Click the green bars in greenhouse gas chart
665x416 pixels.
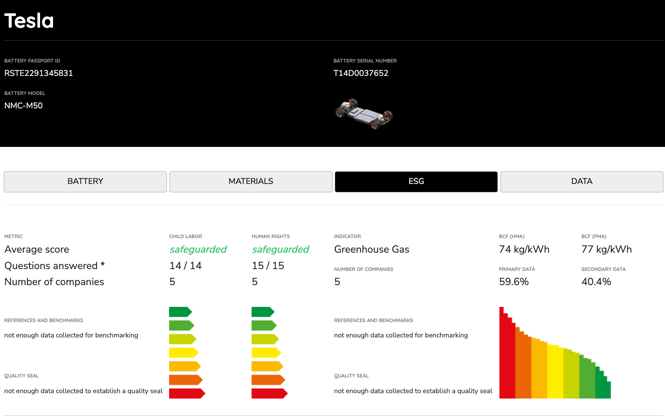tap(598, 380)
